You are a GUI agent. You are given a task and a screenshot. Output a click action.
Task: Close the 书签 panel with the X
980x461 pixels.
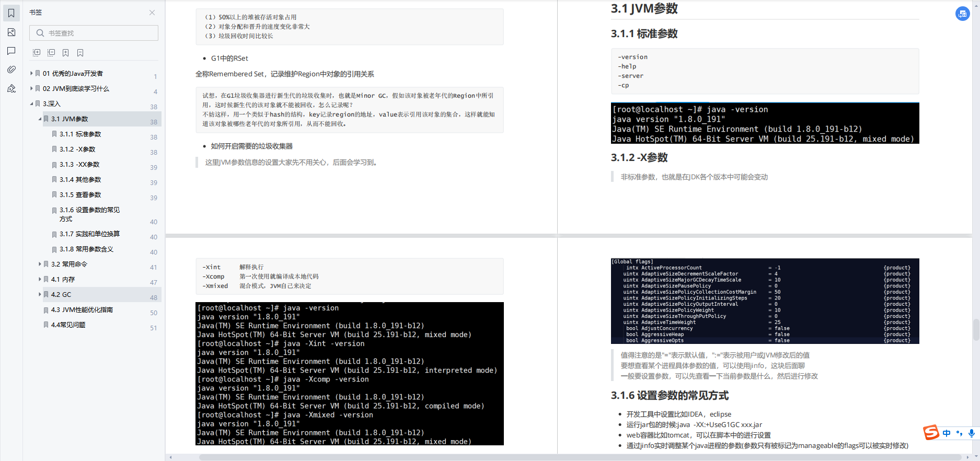(152, 13)
